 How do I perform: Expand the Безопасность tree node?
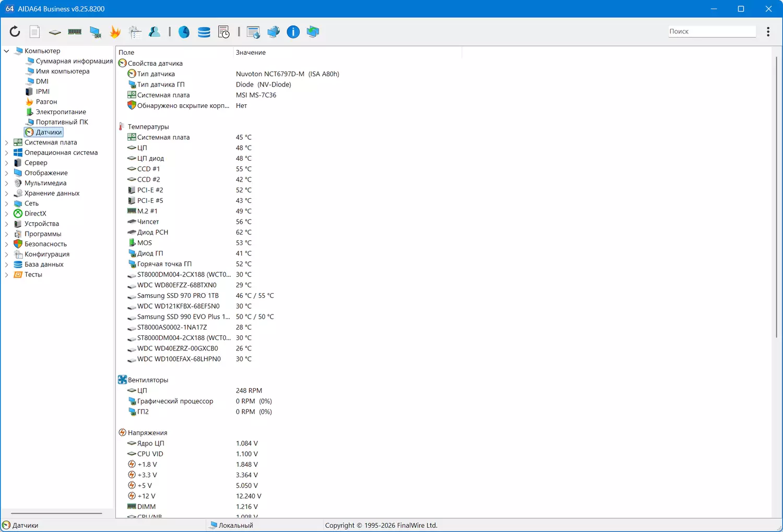click(x=7, y=244)
